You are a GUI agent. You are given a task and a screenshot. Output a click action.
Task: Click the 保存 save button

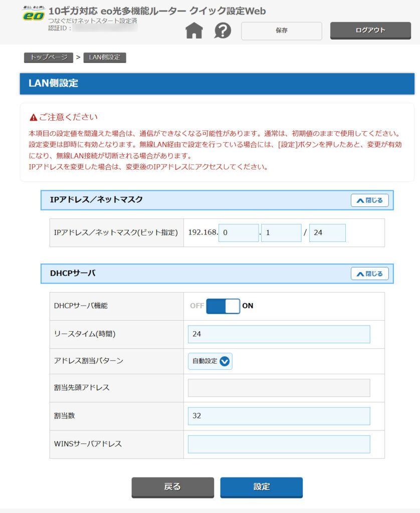282,31
